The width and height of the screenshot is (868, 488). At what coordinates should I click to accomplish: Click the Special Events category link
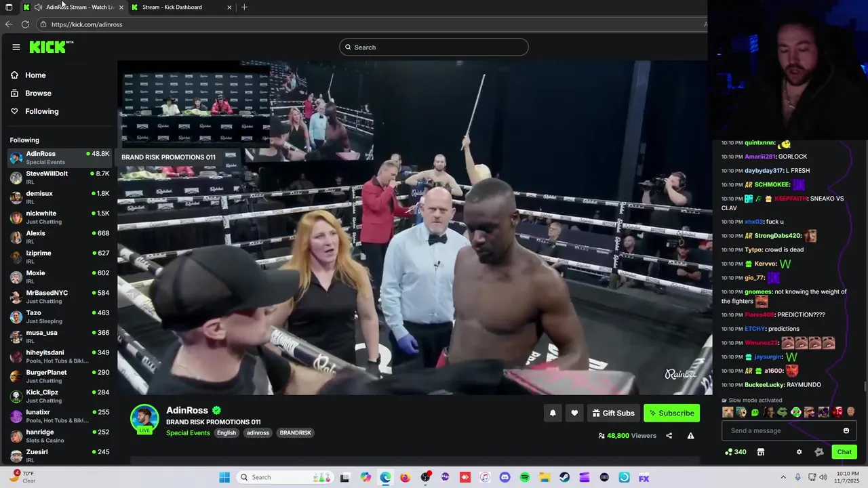(x=188, y=433)
